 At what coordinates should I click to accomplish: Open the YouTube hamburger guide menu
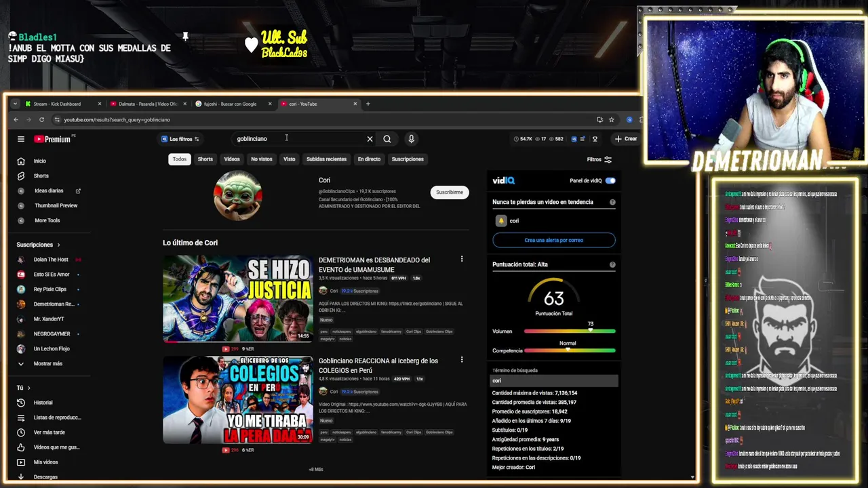tap(21, 139)
